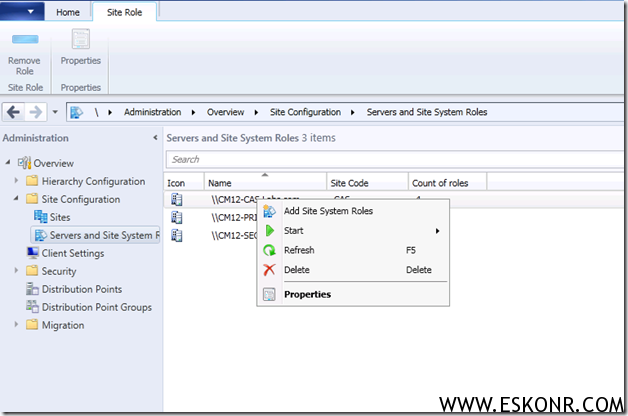
Task: Expand the Start submenu arrow
Action: 437,231
